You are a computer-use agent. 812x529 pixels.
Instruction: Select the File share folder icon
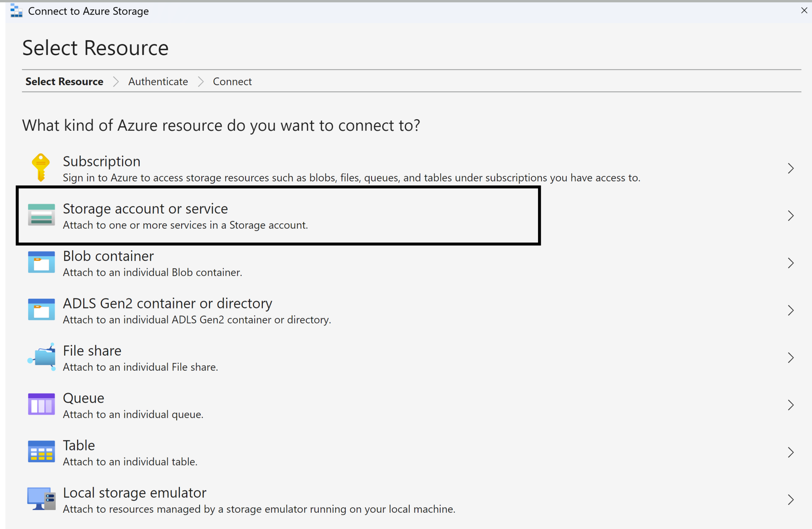click(x=41, y=357)
